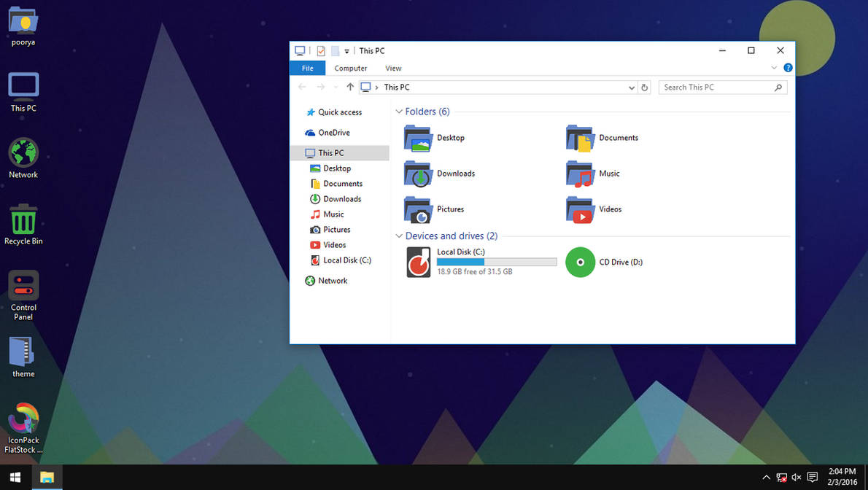This screenshot has width=868, height=490.
Task: Open the Recycle Bin desktop icon
Action: click(x=23, y=219)
